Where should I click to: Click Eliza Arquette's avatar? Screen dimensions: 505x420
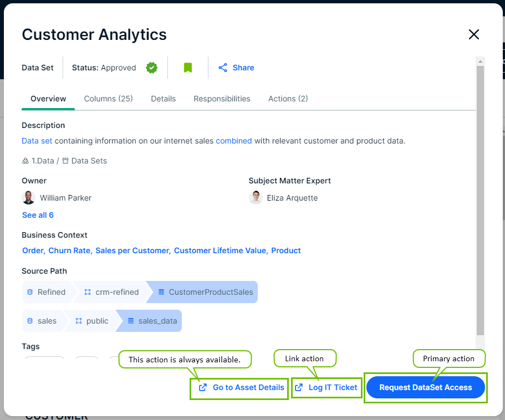(256, 198)
